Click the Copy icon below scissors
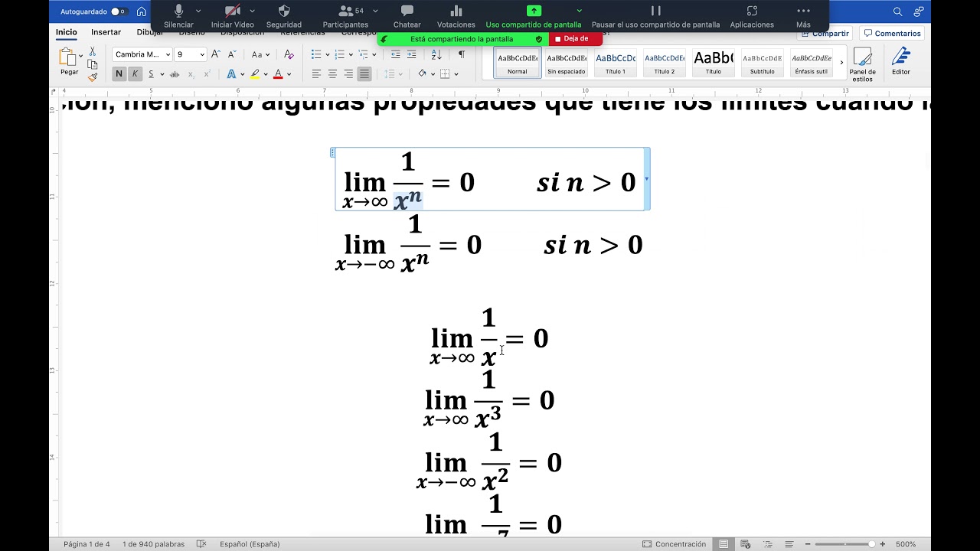This screenshot has height=551, width=980. point(93,64)
